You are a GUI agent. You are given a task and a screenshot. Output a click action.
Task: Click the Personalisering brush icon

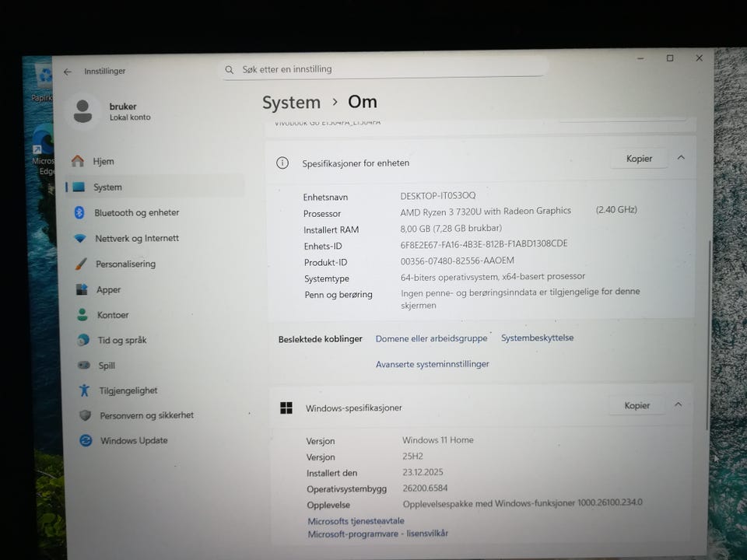tap(81, 264)
